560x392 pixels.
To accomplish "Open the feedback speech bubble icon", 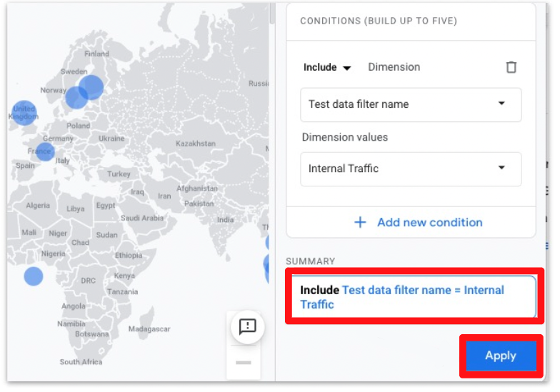I will point(247,327).
